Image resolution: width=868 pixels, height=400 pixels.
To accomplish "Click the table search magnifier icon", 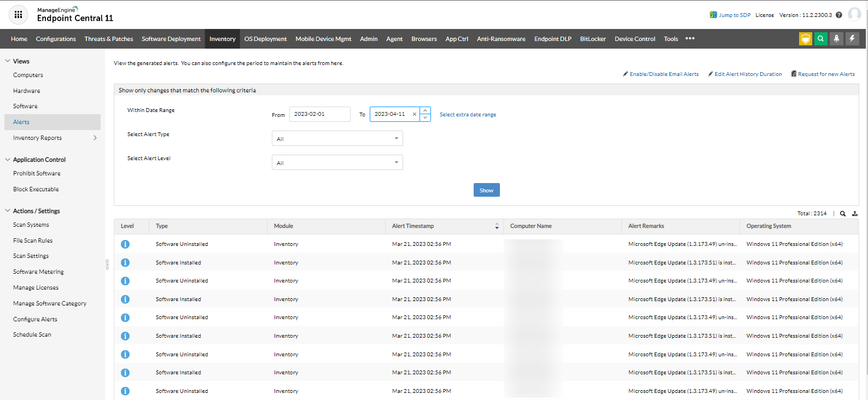I will 843,214.
